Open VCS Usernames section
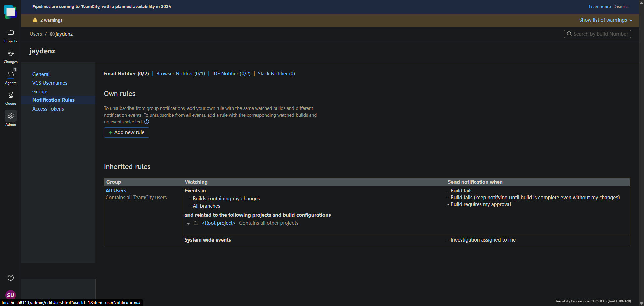This screenshot has width=644, height=306. [x=50, y=83]
